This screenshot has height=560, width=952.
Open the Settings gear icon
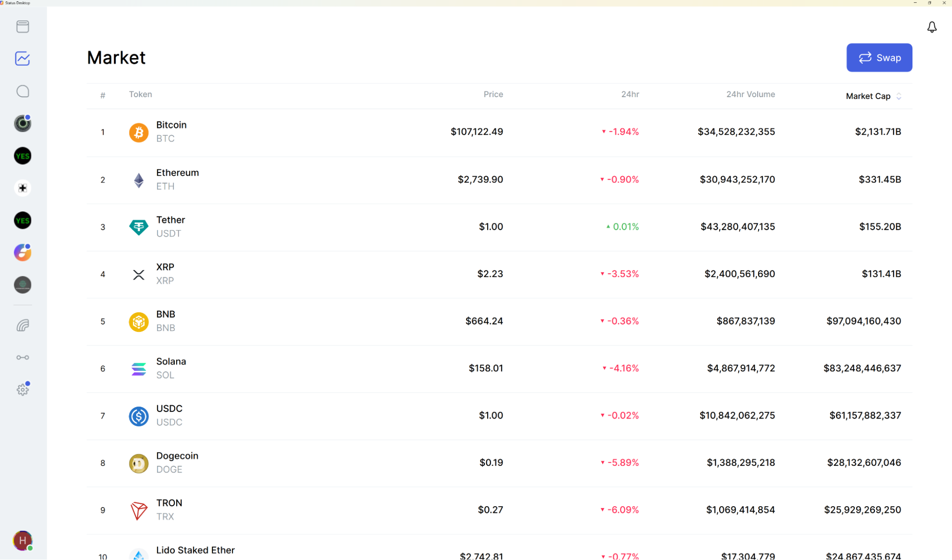click(x=22, y=390)
